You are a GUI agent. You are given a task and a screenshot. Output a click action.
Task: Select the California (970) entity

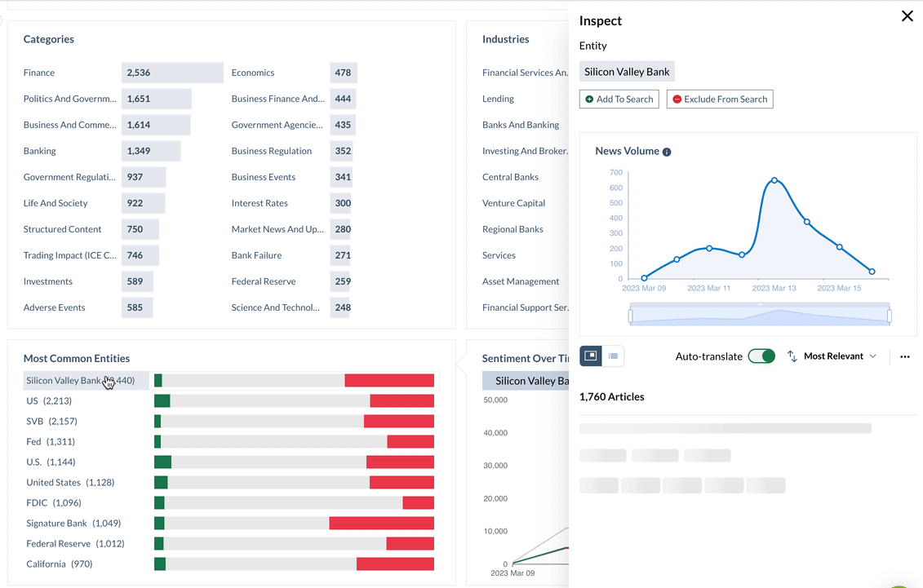pyautogui.click(x=59, y=564)
